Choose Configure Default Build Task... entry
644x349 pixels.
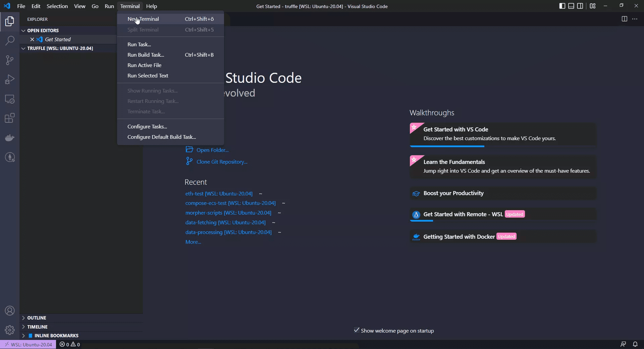170,137
